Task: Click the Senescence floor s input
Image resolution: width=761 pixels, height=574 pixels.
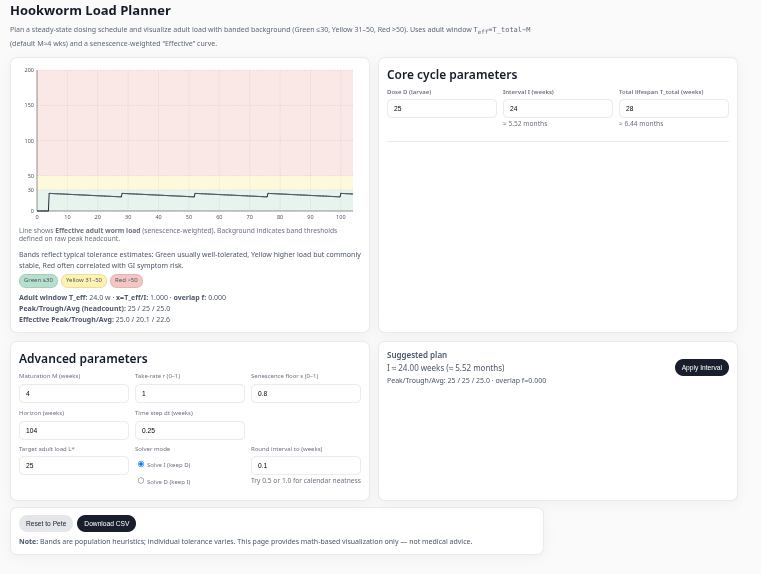Action: click(x=305, y=394)
